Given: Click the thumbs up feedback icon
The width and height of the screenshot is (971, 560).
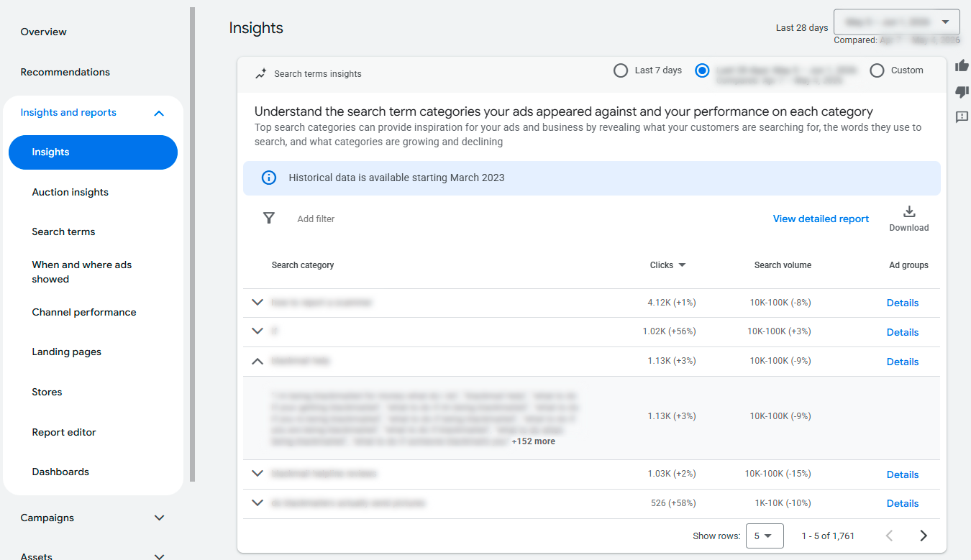Looking at the screenshot, I should (962, 66).
